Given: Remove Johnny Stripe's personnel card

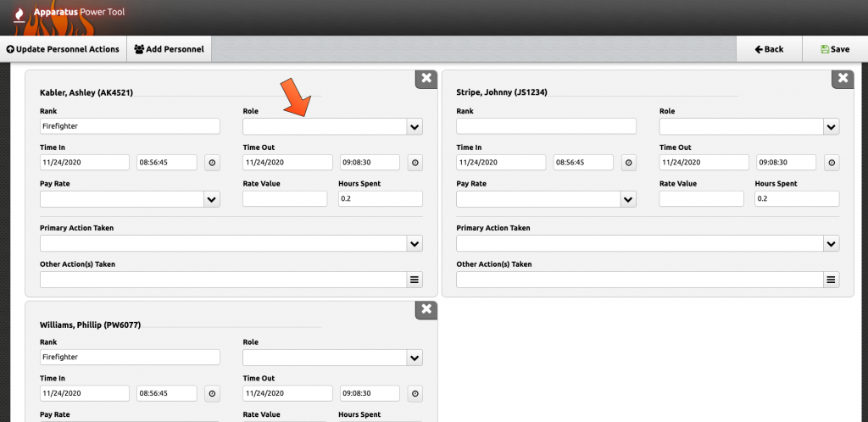Looking at the screenshot, I should 843,78.
